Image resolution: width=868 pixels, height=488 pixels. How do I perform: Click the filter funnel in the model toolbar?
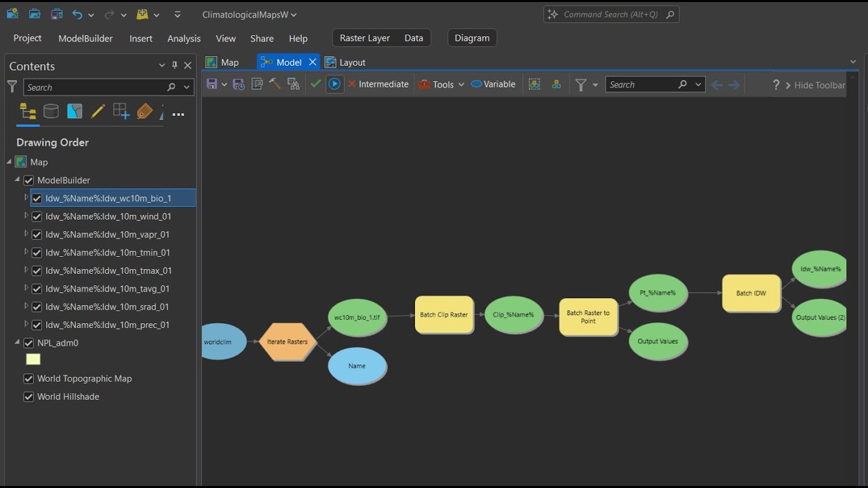pyautogui.click(x=581, y=85)
